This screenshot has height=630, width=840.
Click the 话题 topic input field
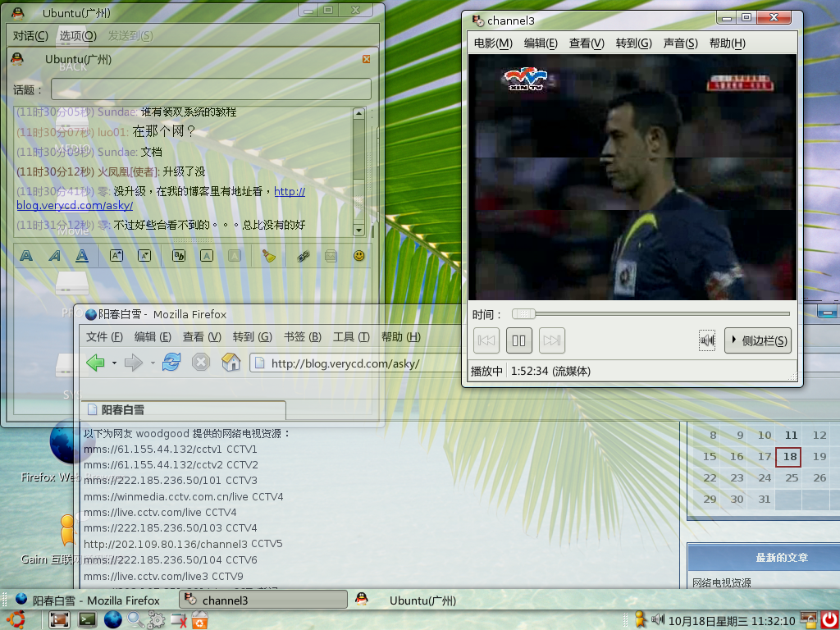tap(211, 89)
